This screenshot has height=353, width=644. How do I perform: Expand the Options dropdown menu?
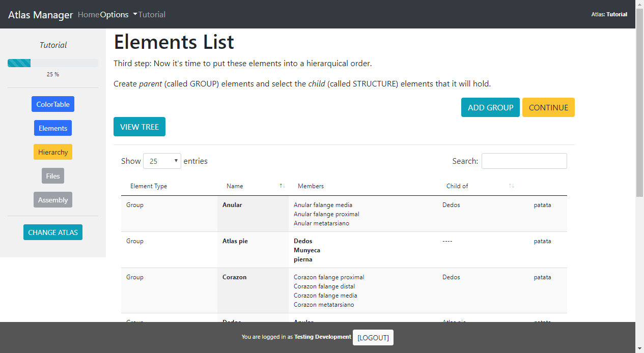click(x=118, y=15)
